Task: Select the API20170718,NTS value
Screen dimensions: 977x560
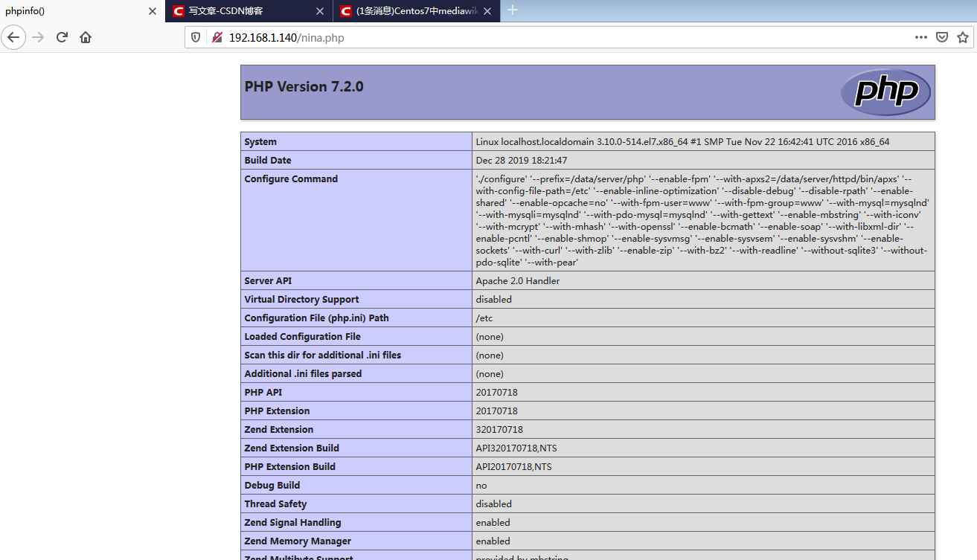Action: click(x=514, y=467)
